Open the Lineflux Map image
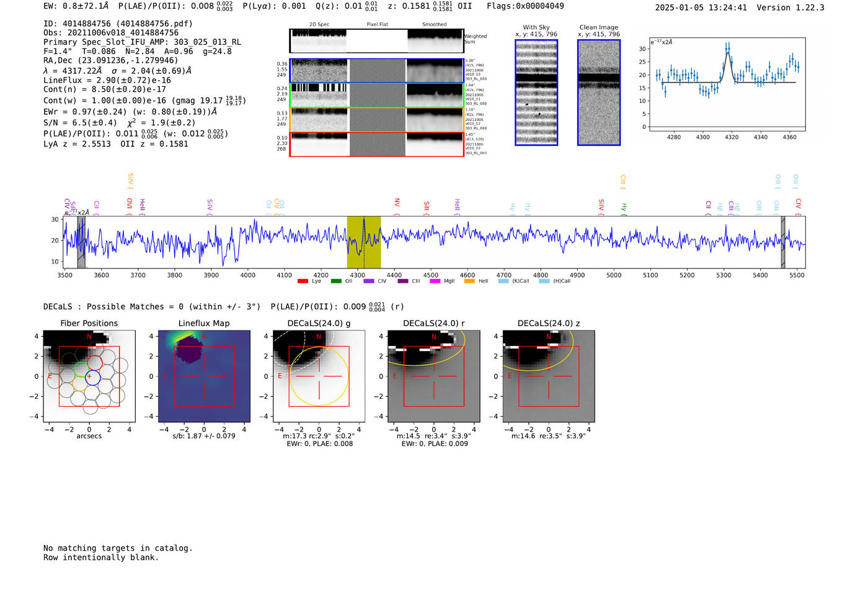Image resolution: width=868 pixels, height=591 pixels. (x=204, y=376)
